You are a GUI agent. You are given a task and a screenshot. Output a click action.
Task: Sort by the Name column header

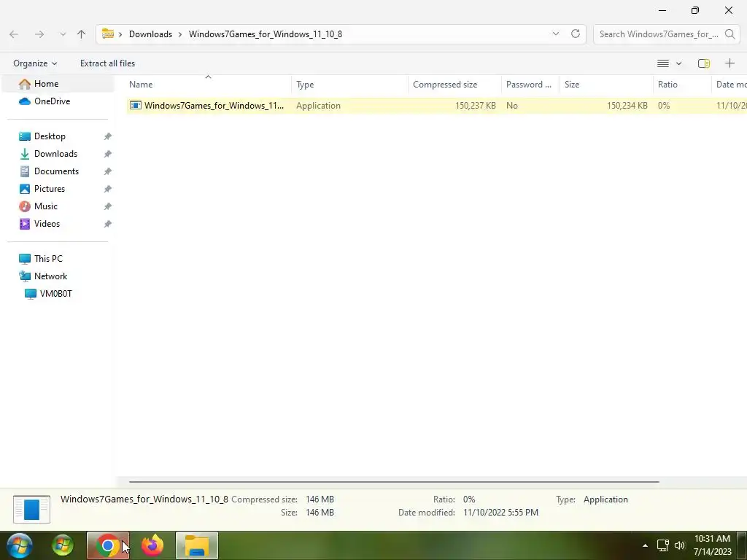pyautogui.click(x=208, y=85)
